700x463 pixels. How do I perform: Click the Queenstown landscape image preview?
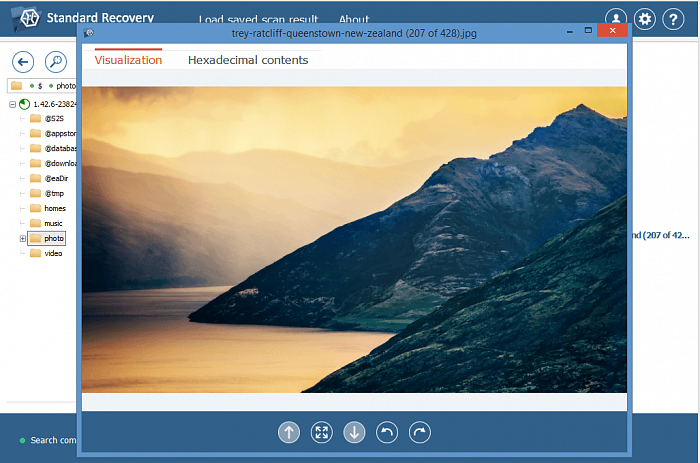click(354, 239)
